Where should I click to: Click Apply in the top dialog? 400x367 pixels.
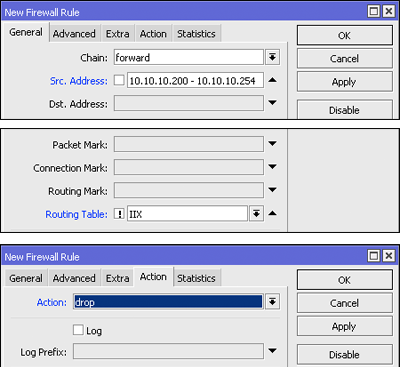coord(345,82)
